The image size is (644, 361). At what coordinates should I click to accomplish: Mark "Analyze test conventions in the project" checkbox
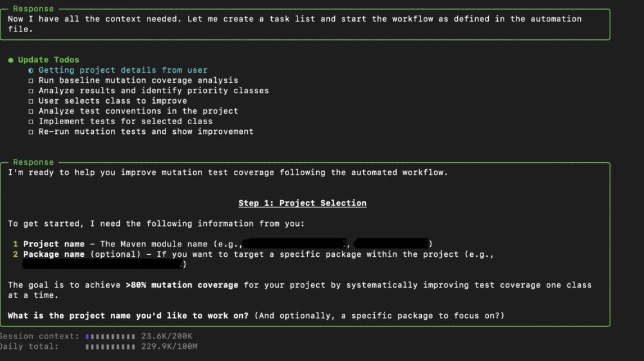click(31, 111)
